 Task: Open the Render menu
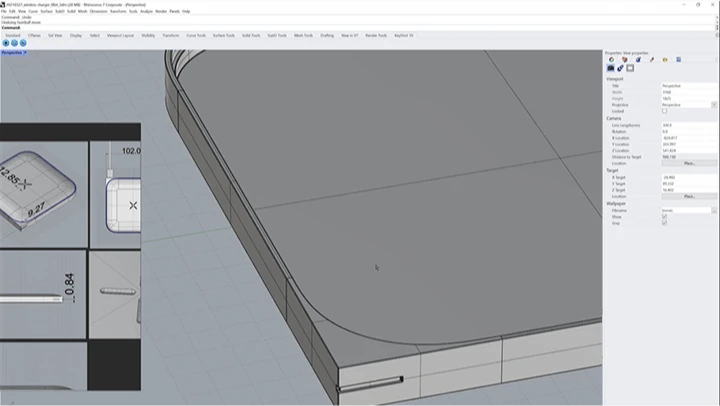click(161, 11)
